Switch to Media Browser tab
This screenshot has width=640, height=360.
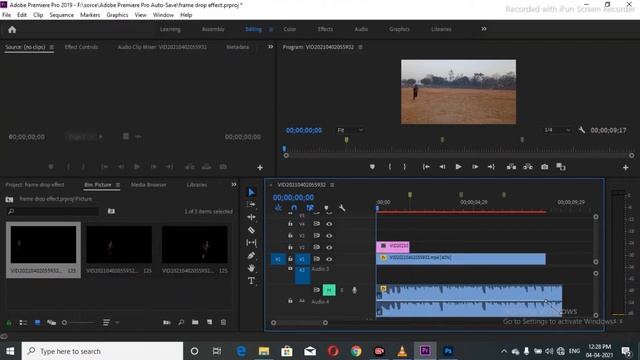(x=149, y=185)
